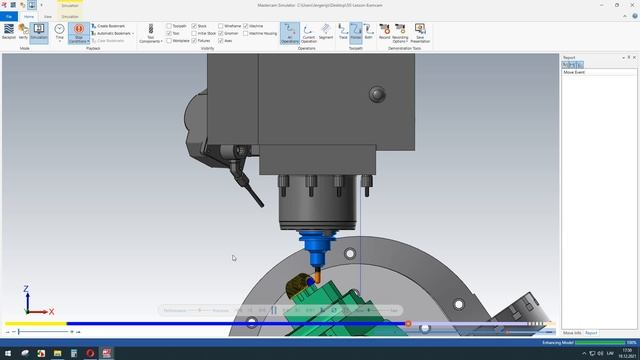Enable Wireframe checkbox
The width and height of the screenshot is (640, 360).
(220, 26)
